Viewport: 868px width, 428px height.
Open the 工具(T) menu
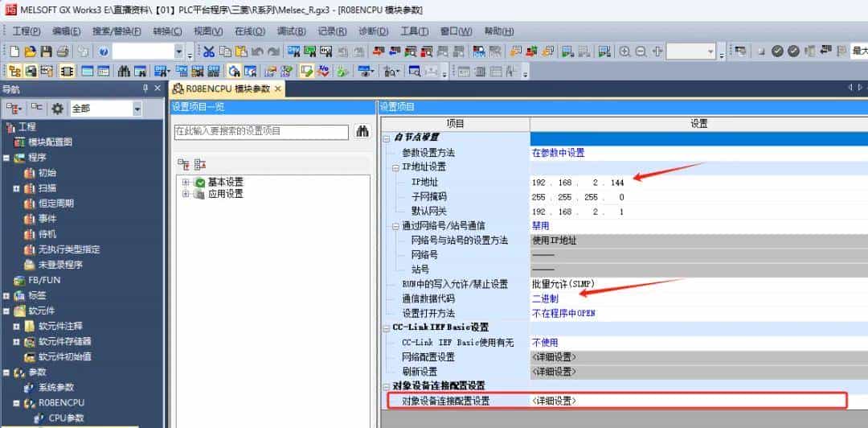tap(415, 31)
